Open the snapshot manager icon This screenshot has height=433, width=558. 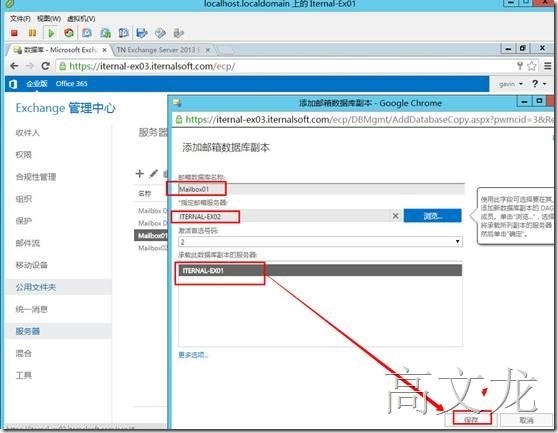tap(123, 33)
